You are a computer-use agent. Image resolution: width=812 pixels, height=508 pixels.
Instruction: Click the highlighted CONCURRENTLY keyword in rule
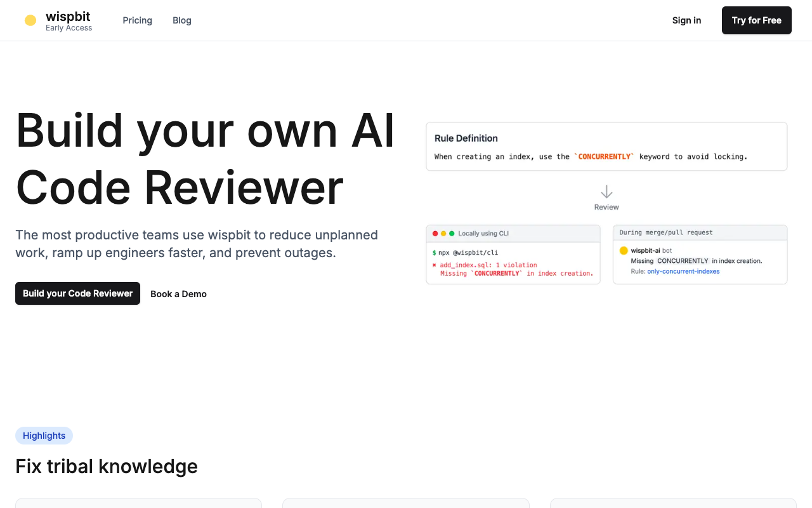click(x=604, y=157)
